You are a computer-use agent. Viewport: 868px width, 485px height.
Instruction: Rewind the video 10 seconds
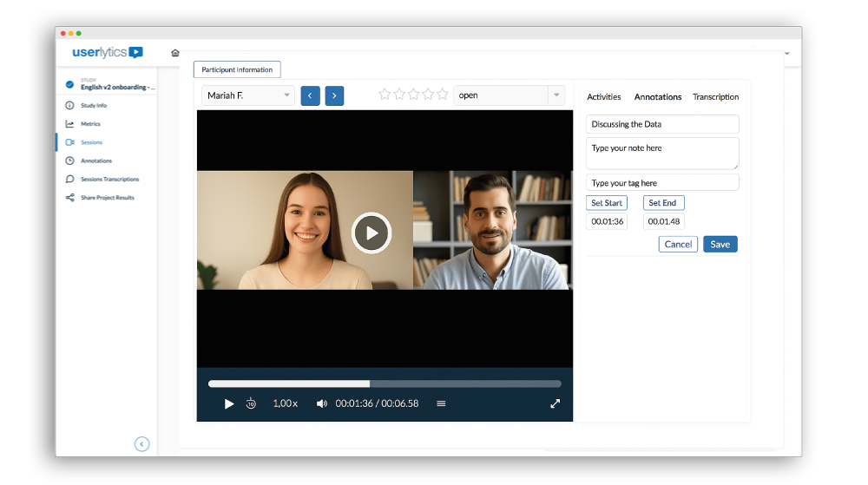pos(251,403)
